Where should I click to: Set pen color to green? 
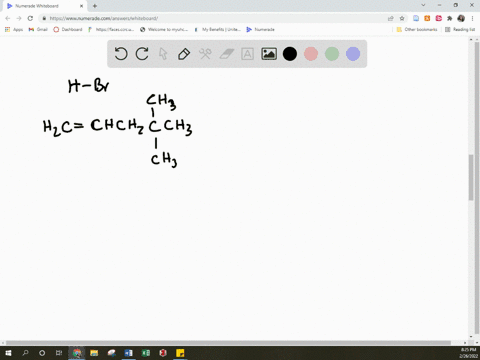point(332,54)
